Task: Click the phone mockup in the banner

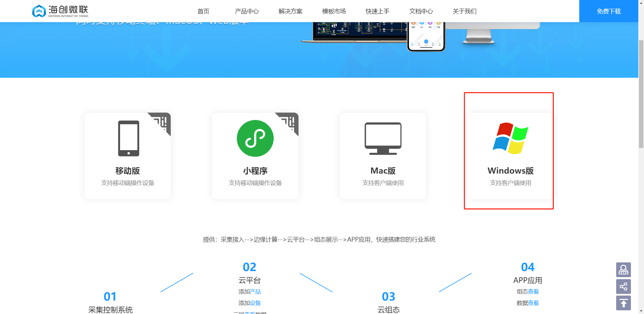Action: [426, 36]
